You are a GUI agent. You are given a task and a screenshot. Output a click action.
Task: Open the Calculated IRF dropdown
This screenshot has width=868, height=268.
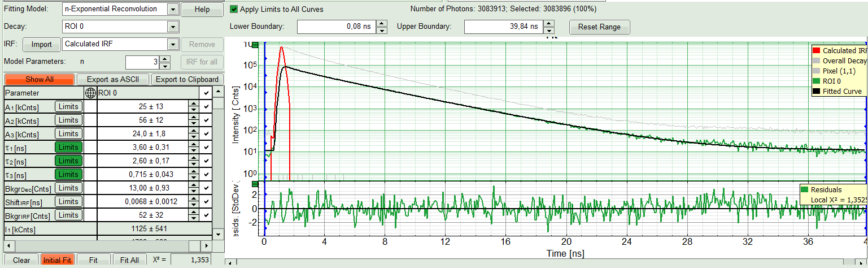172,45
